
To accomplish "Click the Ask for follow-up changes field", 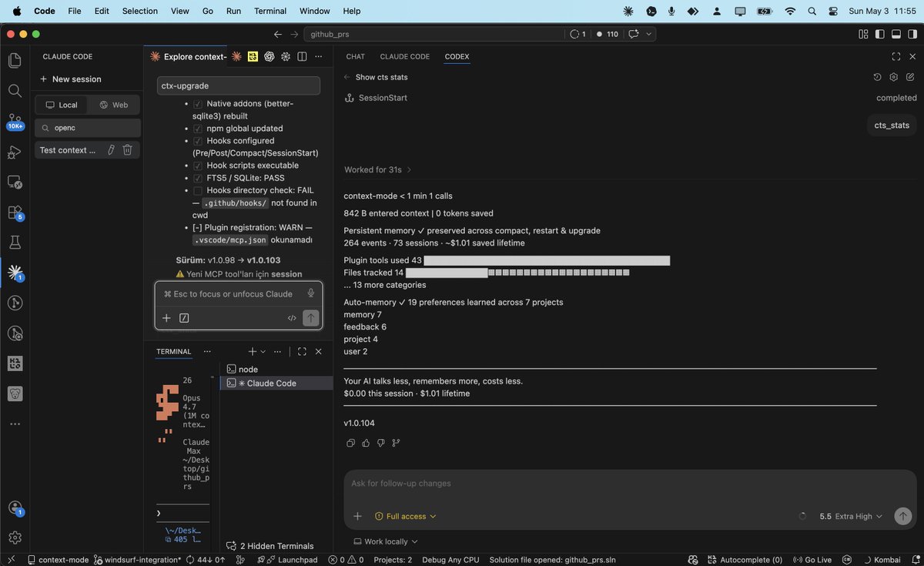I will pos(630,484).
